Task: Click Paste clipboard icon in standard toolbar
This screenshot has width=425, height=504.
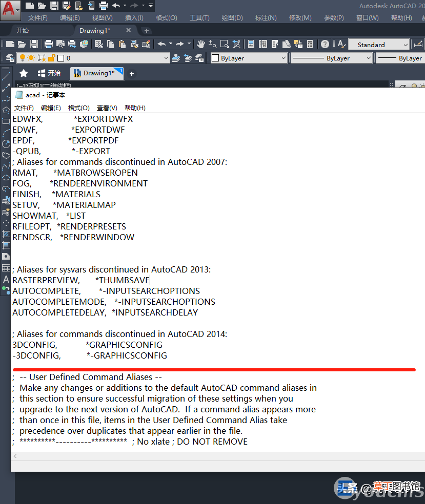Action: (122, 44)
